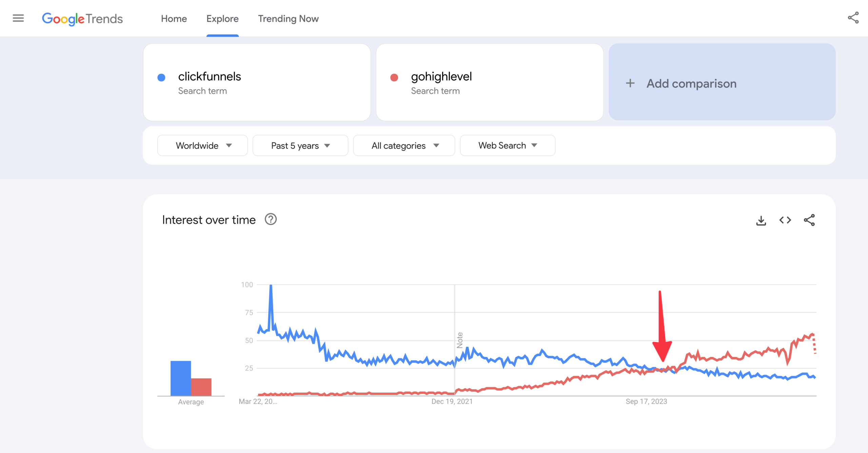The height and width of the screenshot is (453, 868).
Task: Open the help tooltip next to Interest over time
Action: [271, 219]
